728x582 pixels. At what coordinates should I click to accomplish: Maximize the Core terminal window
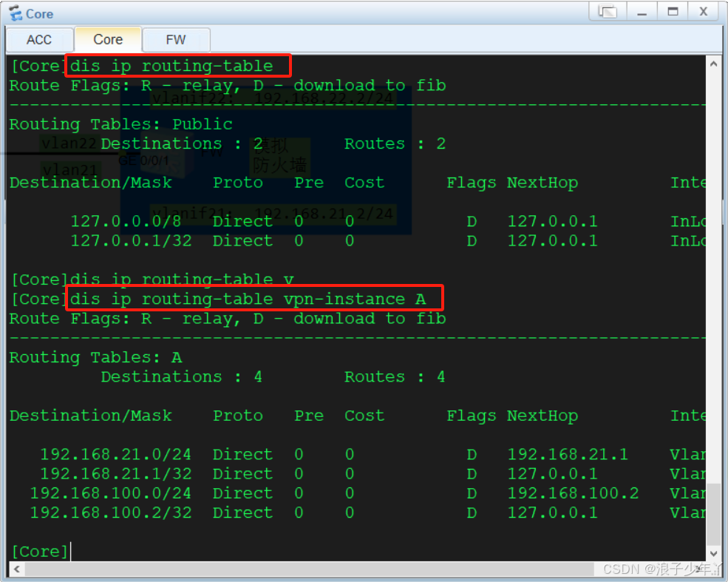pos(673,11)
